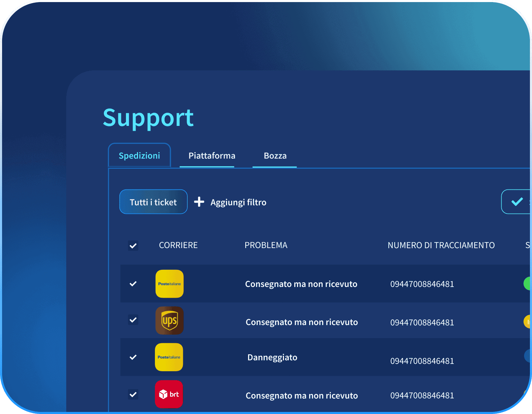Switch to the Piattaforma tab

coord(212,156)
